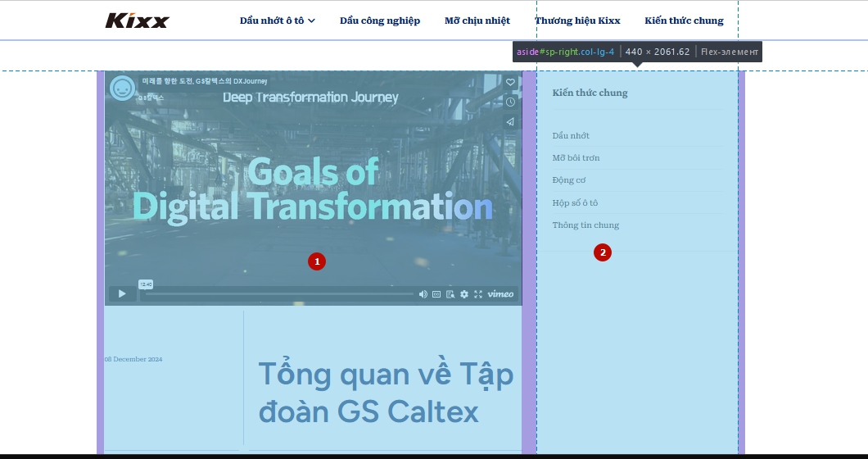The width and height of the screenshot is (868, 459).
Task: Enter fullscreen mode on the video
Action: click(x=478, y=294)
